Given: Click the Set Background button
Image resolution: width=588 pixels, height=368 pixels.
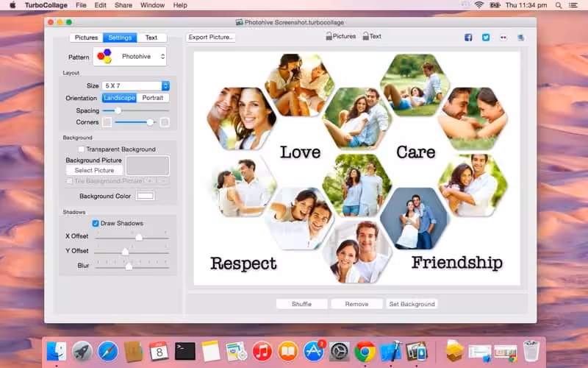Looking at the screenshot, I should point(412,304).
